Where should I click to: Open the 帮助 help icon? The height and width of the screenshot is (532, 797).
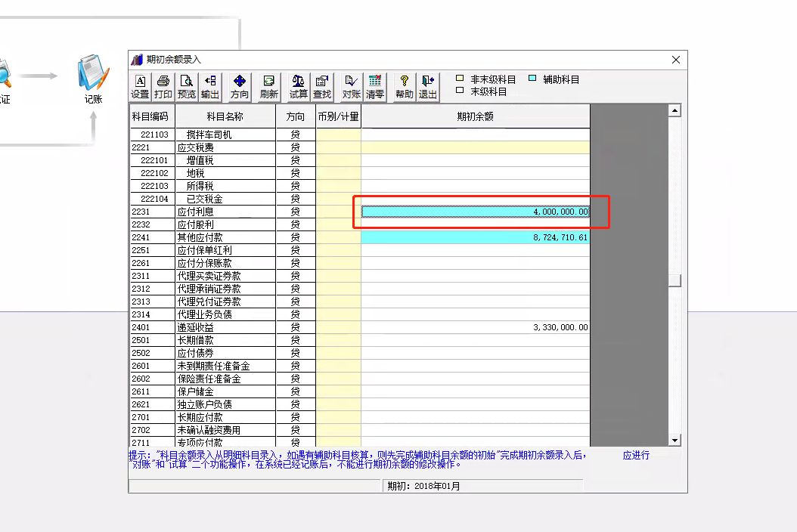[404, 87]
